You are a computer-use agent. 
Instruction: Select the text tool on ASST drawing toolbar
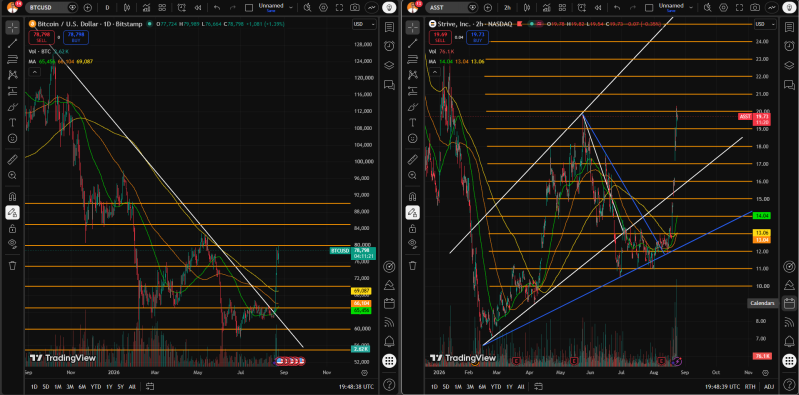[412, 123]
